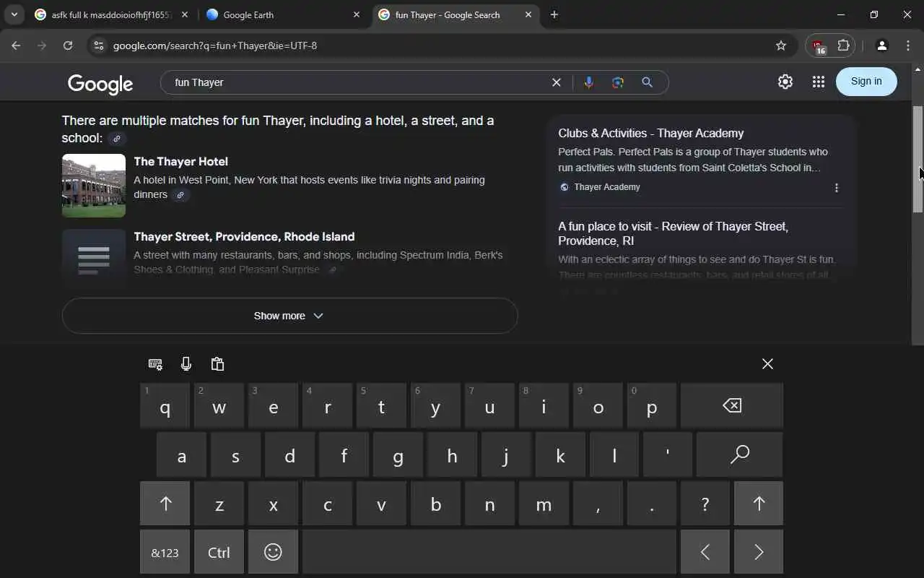Image resolution: width=924 pixels, height=578 pixels.
Task: Go back to the previous page
Action: coord(16,46)
